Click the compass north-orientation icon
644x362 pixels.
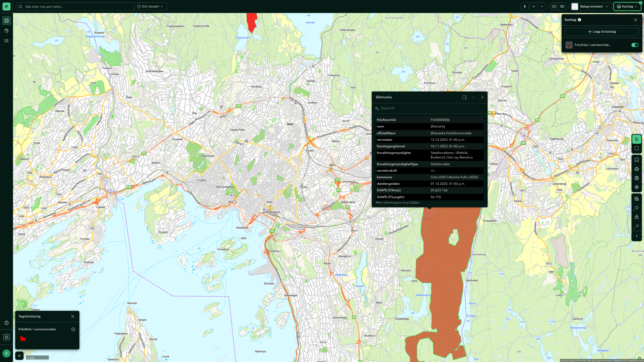point(525,7)
